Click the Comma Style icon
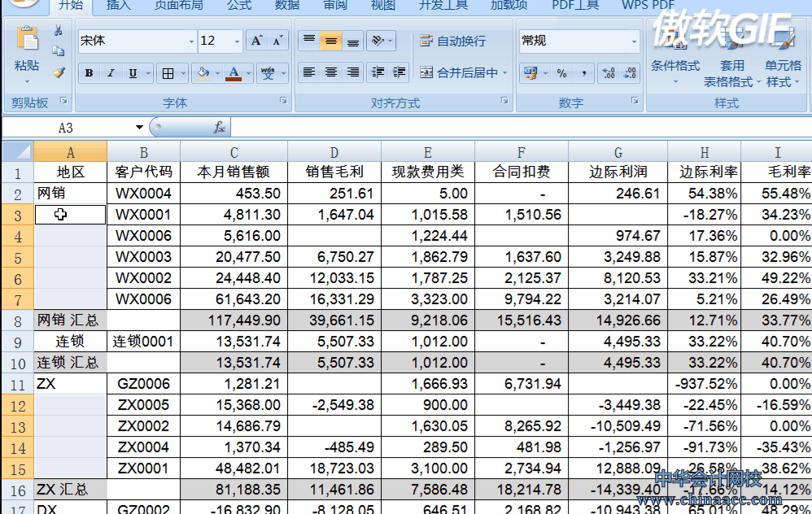The width and height of the screenshot is (812, 514). pyautogui.click(x=583, y=72)
